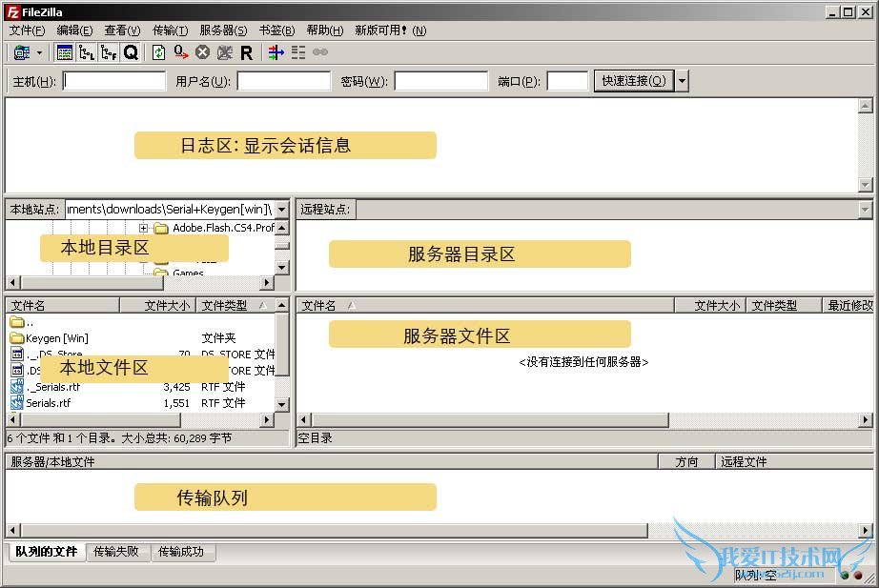Click the local file list scroll down arrow
This screenshot has height=588, width=879.
coord(282,405)
